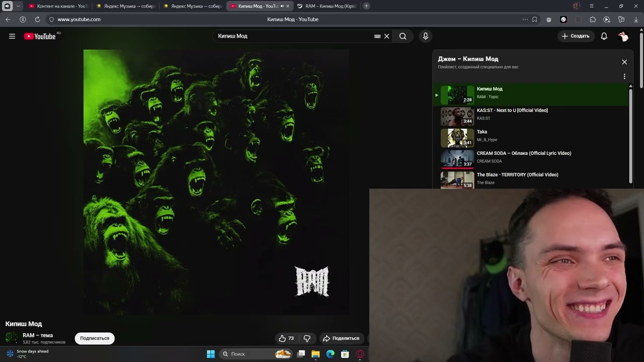Start voice search with microphone

pos(426,36)
